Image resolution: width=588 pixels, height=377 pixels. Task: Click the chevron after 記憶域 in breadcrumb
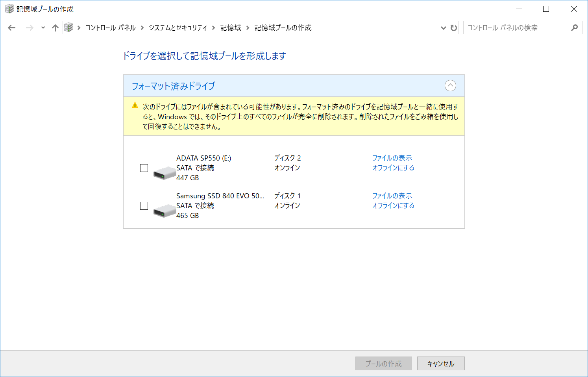point(247,28)
